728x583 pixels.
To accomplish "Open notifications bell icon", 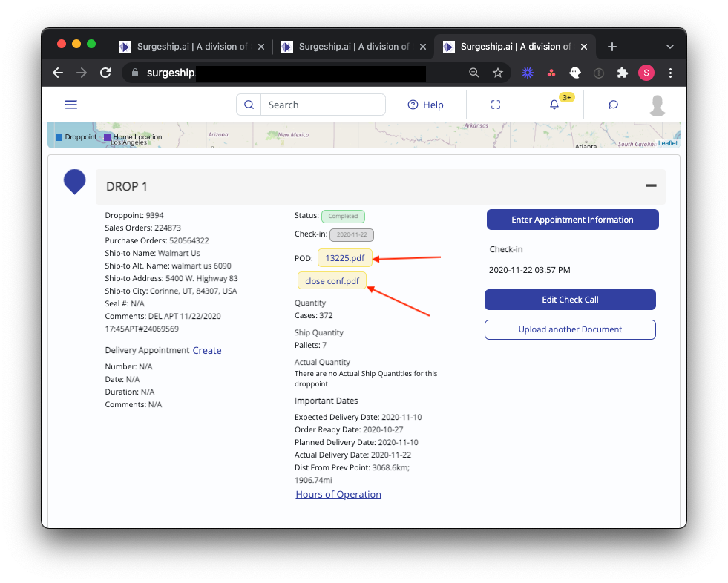I will click(554, 105).
